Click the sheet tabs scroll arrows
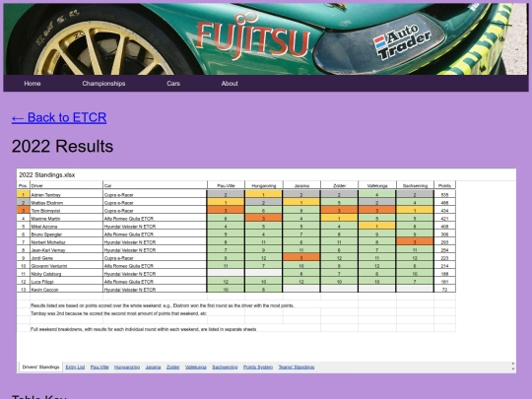Viewport: 532px width, 399px height. click(512, 366)
